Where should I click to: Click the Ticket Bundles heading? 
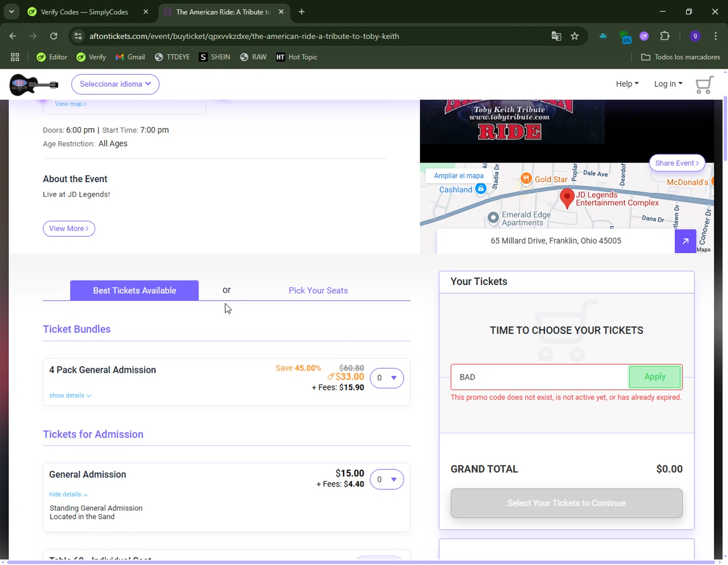pyautogui.click(x=77, y=329)
